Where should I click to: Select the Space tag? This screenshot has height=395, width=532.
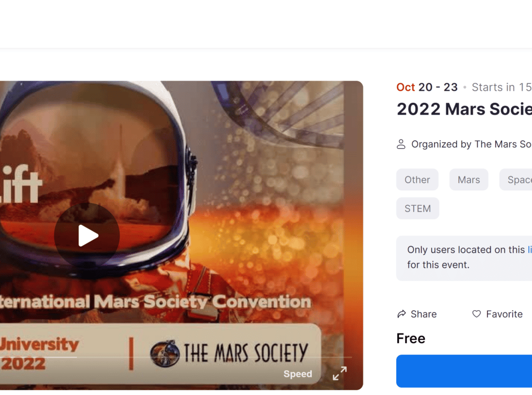(516, 180)
